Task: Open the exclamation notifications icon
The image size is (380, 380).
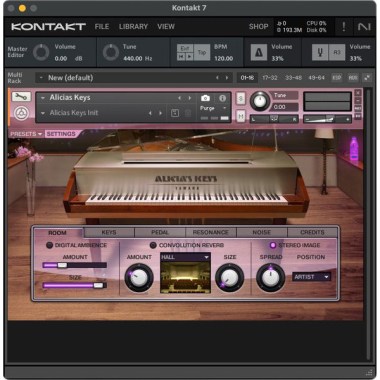Action: click(x=344, y=27)
